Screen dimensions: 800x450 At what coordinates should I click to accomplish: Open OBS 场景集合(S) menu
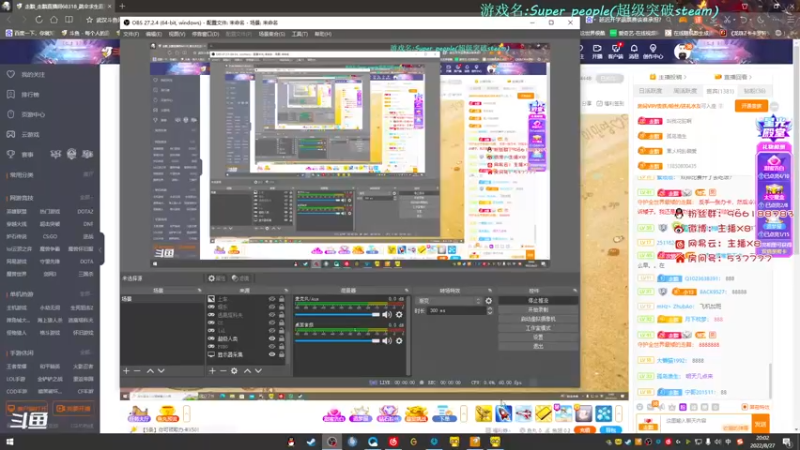click(271, 34)
